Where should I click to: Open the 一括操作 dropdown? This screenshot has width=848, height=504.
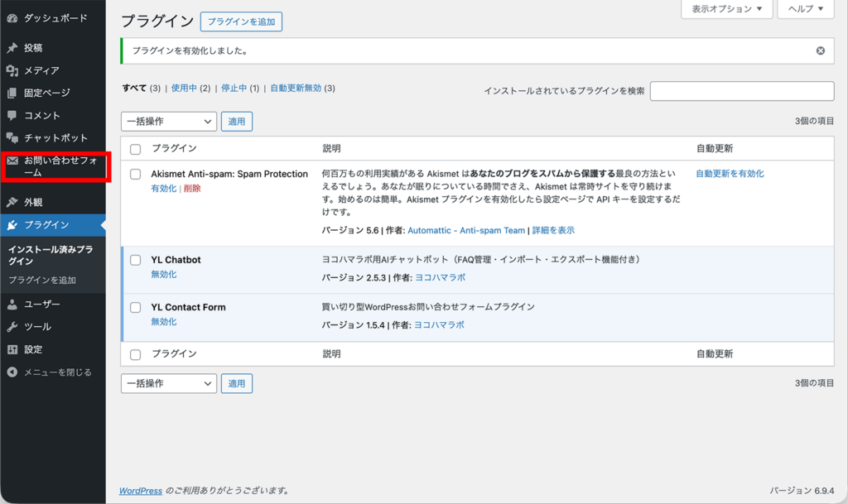(x=168, y=121)
